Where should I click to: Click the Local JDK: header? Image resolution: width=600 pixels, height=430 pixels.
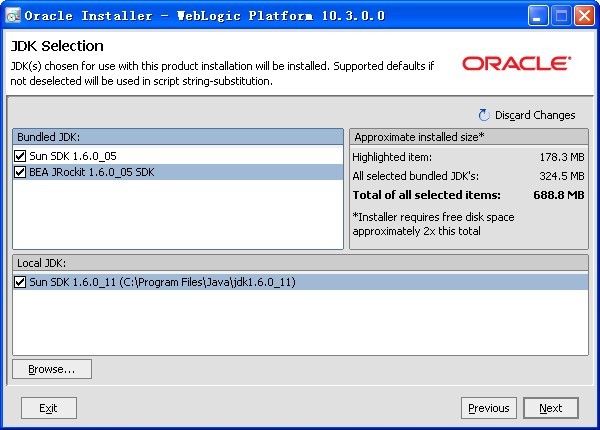pos(300,263)
